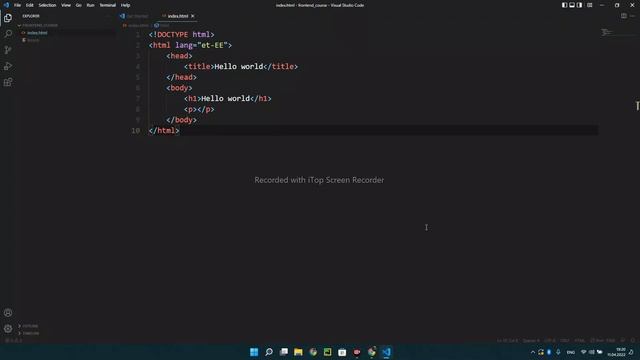
Task: Open the View menu
Action: [x=66, y=5]
